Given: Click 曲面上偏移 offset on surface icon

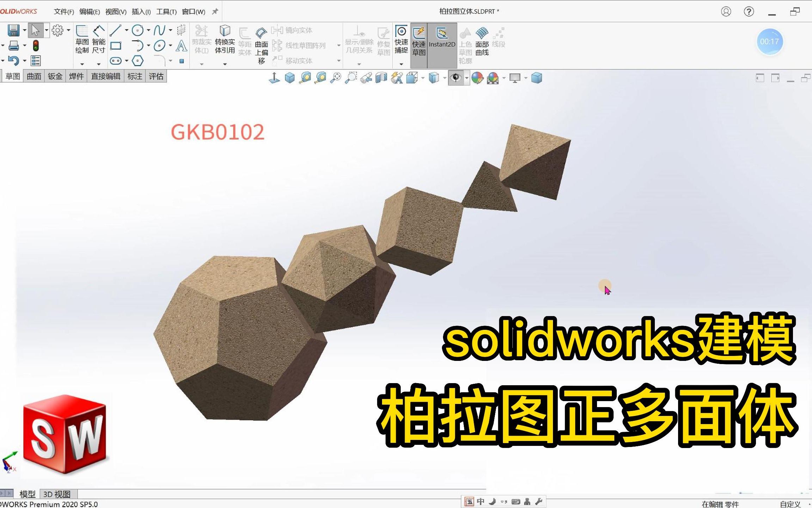Looking at the screenshot, I should pyautogui.click(x=261, y=46).
